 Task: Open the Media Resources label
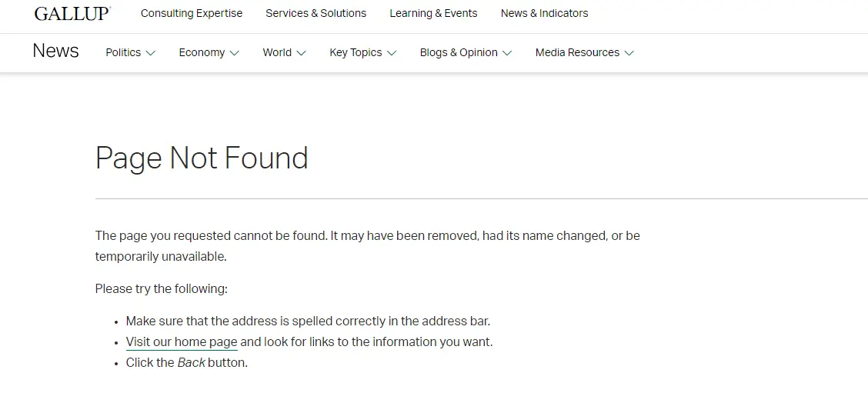(577, 52)
